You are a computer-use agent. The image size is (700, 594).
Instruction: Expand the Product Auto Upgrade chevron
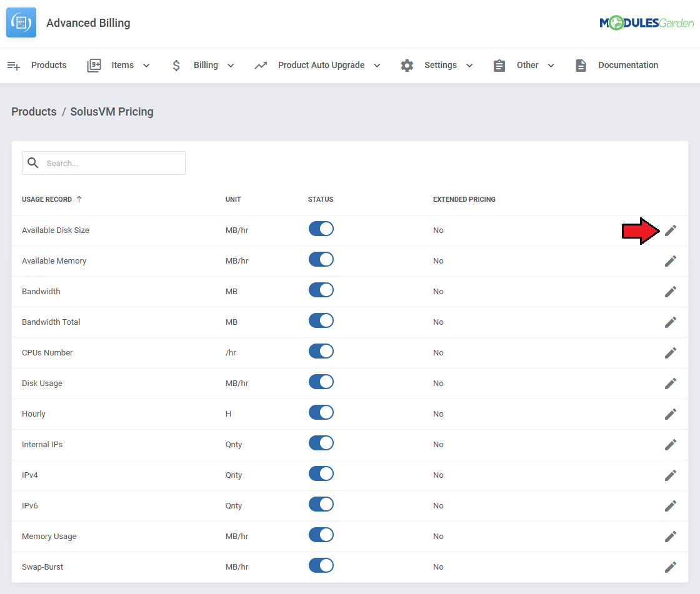point(377,66)
